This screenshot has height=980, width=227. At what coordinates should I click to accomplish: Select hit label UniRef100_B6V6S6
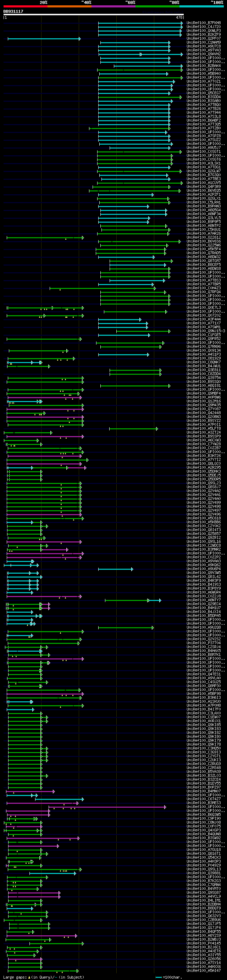click(203, 241)
